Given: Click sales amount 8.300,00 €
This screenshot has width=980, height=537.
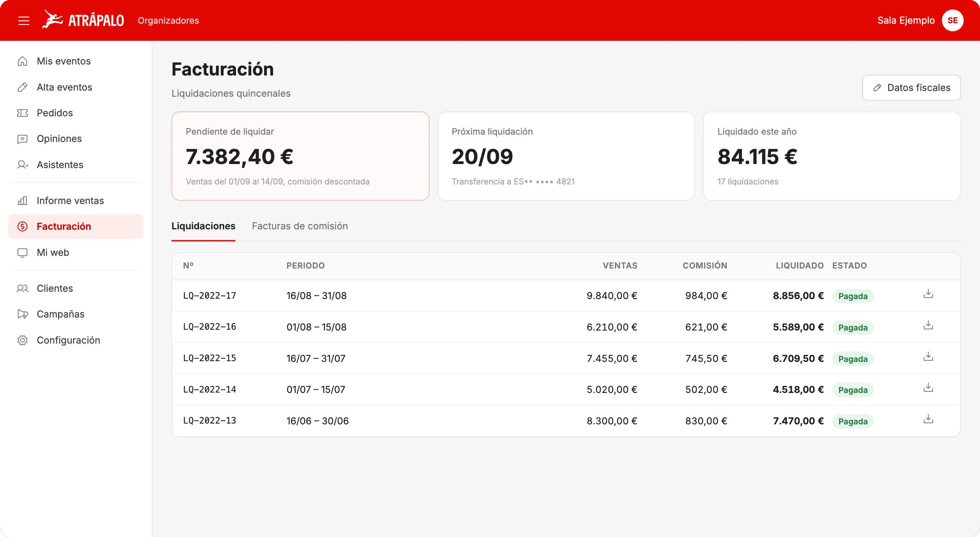Looking at the screenshot, I should pyautogui.click(x=612, y=421).
